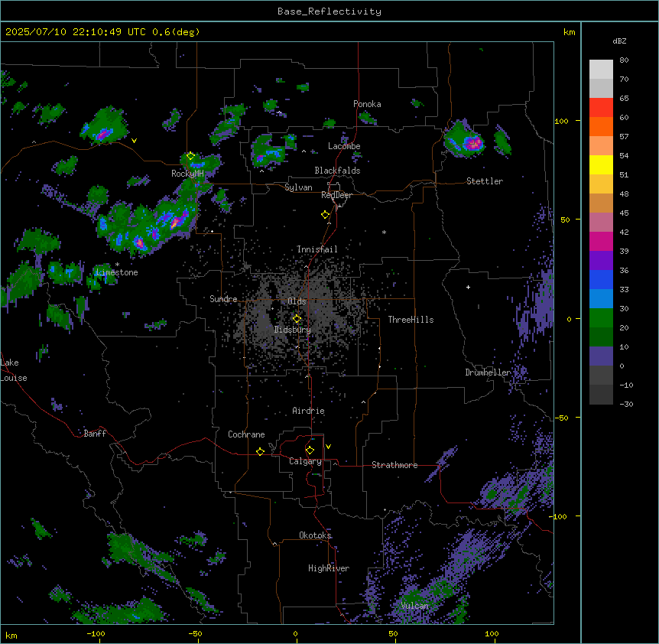The height and width of the screenshot is (644, 659).
Task: Choose the magenta 39–42 dBZ legend swatch
Action: click(x=601, y=241)
